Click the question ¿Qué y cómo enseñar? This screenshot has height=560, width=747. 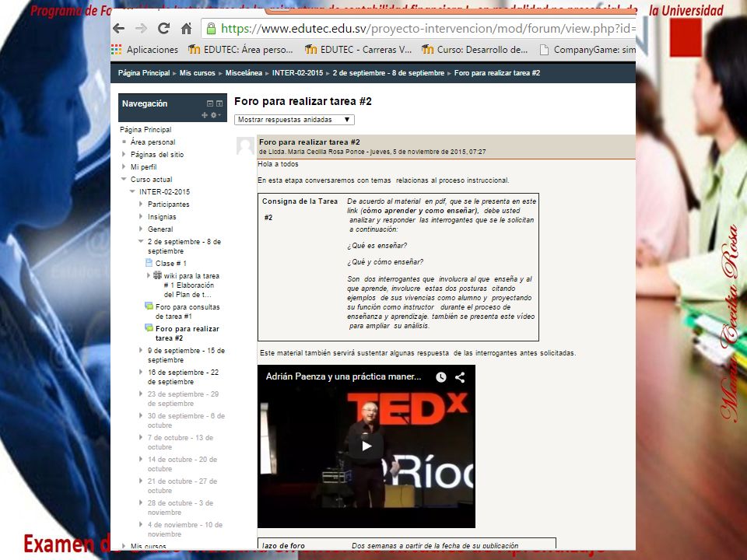[385, 262]
